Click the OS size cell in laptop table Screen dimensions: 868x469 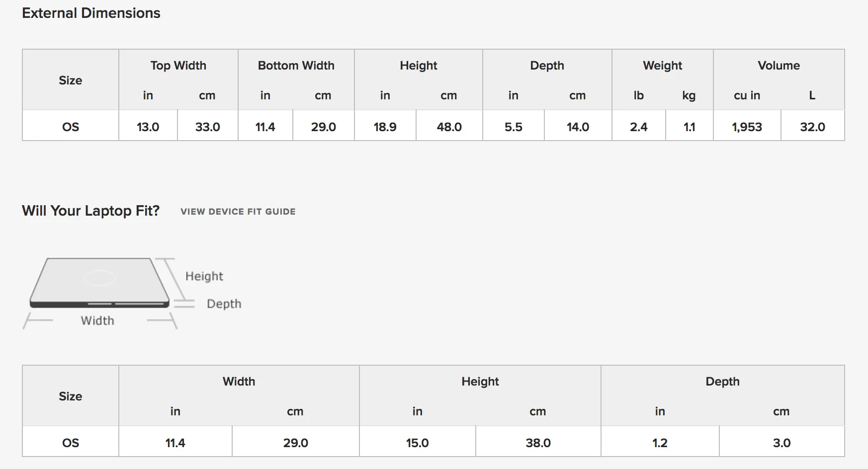point(71,442)
